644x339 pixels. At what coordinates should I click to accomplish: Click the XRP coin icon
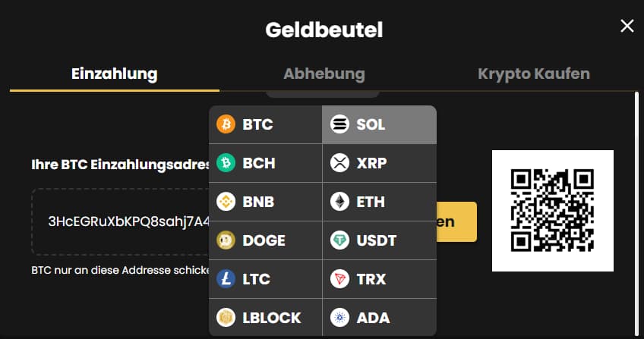(339, 163)
